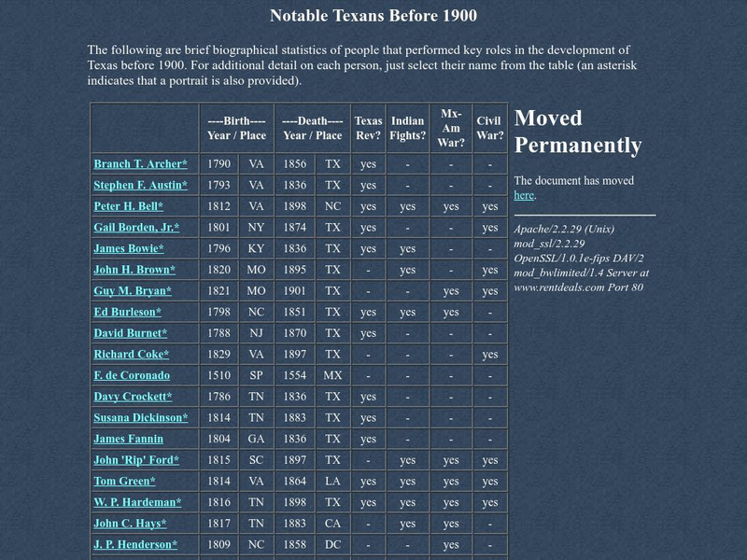Click the James Bowie hyperlink
747x560 pixels.
tap(126, 247)
